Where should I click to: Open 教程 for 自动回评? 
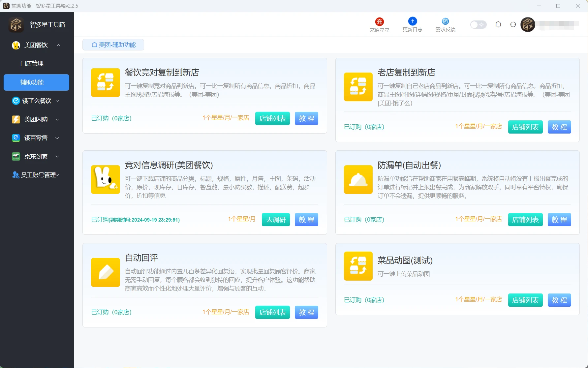(306, 312)
